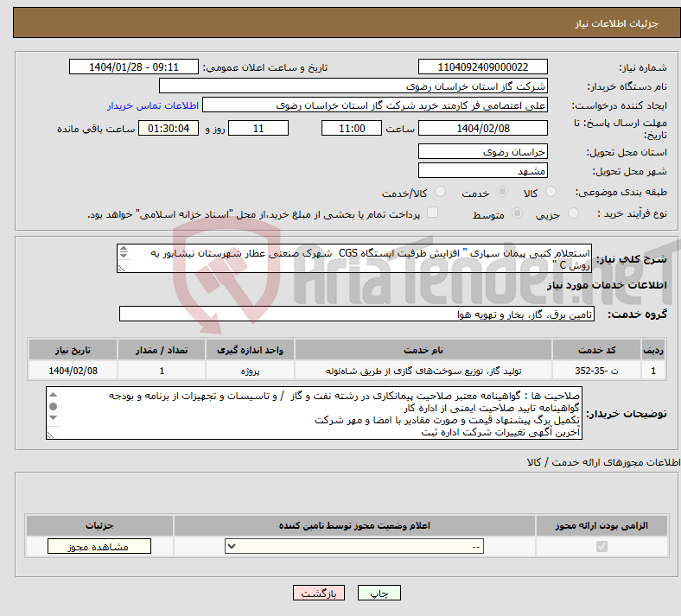Click the بازگشت (back) button

click(x=319, y=593)
